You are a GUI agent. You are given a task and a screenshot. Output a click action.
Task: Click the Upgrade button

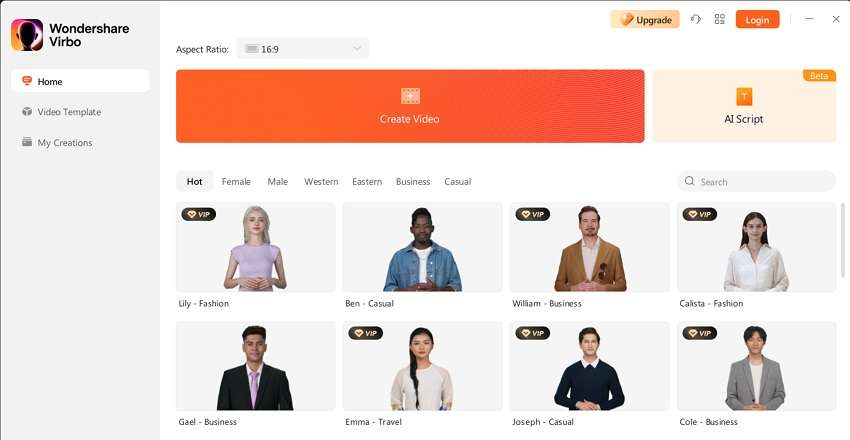tap(645, 20)
